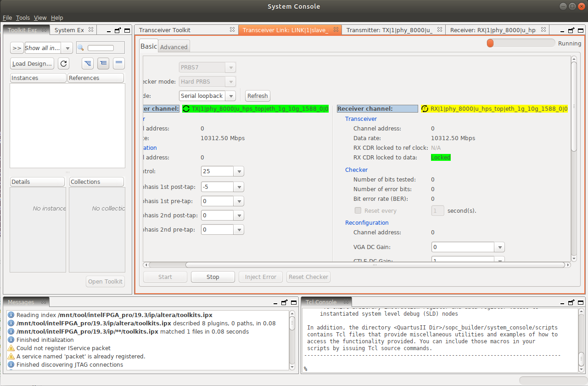Open the Reconfiguration link in the receiver panel
Image resolution: width=588 pixels, height=386 pixels.
(367, 222)
